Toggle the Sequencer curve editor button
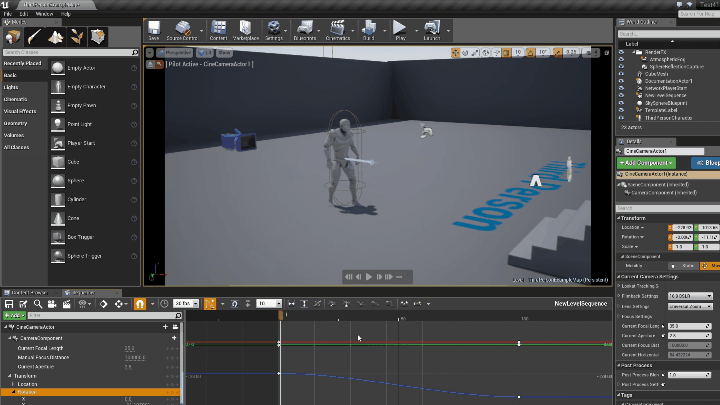Image resolution: width=720 pixels, height=405 pixels. click(210, 304)
